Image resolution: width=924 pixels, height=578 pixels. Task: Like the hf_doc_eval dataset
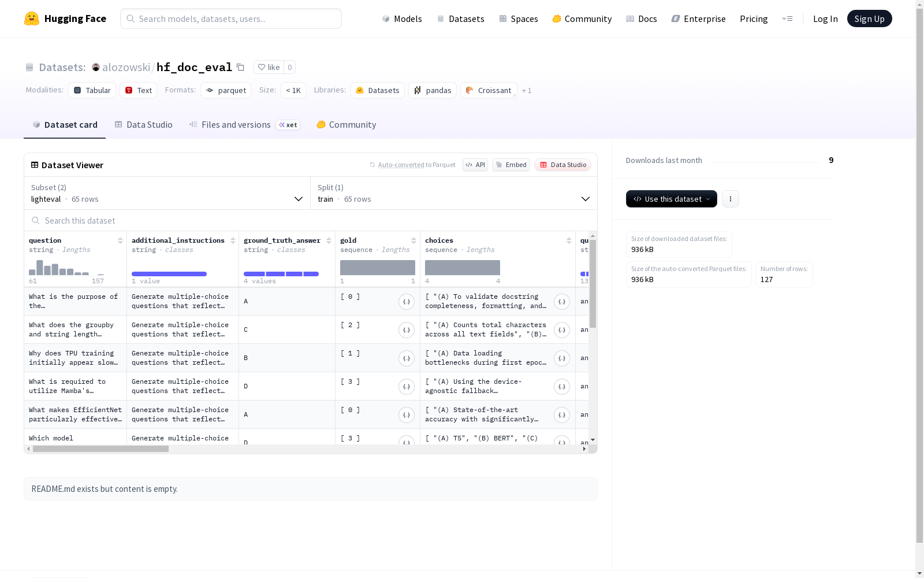point(269,67)
